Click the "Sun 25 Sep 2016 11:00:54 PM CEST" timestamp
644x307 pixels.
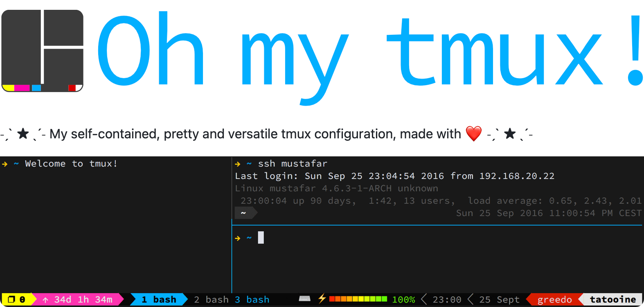click(x=549, y=213)
